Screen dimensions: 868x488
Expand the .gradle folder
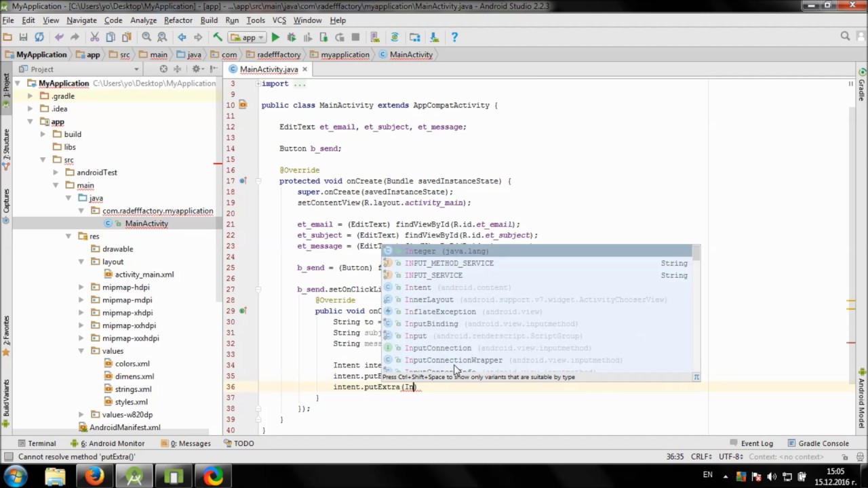point(30,96)
